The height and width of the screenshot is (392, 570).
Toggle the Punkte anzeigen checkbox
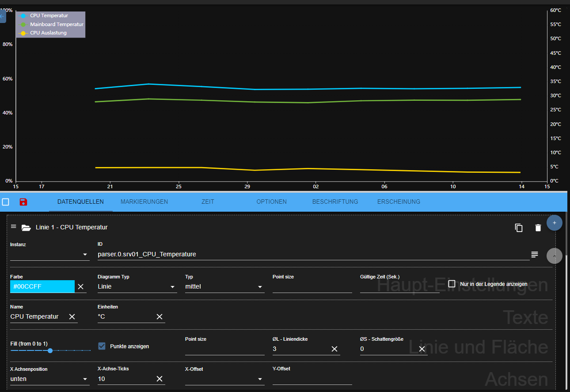[102, 346]
